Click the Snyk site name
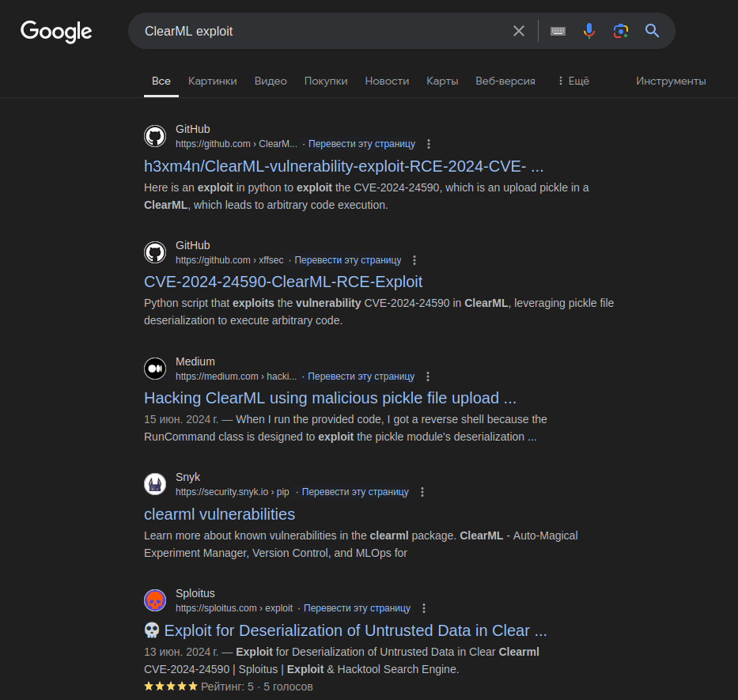The width and height of the screenshot is (738, 700). tap(187, 477)
